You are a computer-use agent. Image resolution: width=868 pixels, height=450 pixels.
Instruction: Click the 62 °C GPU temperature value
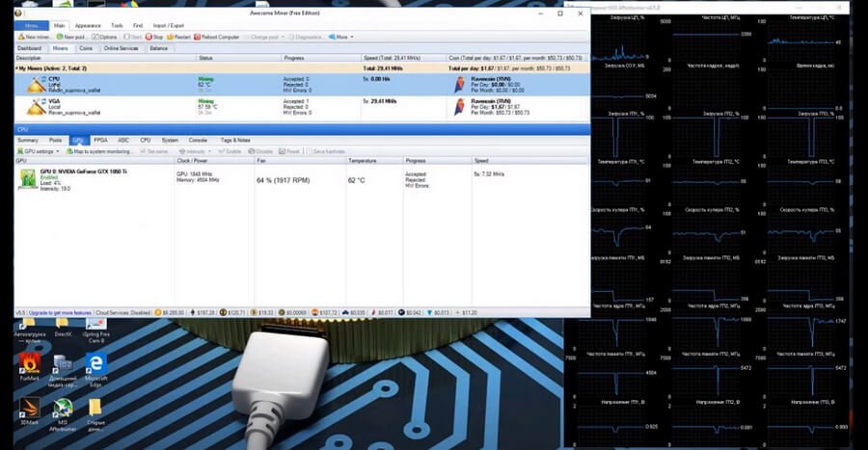(x=357, y=180)
